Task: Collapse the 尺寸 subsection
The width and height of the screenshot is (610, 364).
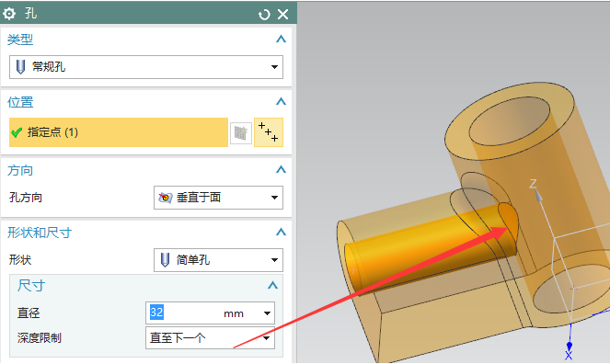Action: (272, 286)
